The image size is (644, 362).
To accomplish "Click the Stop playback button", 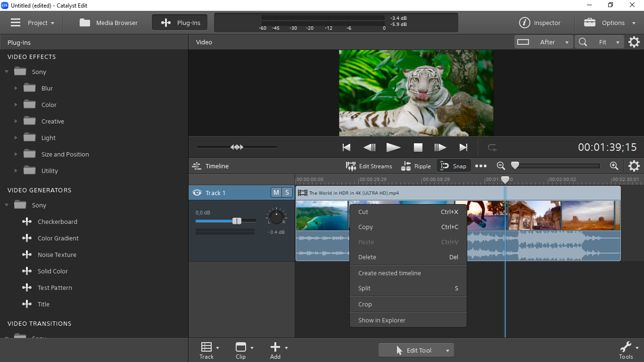I will pos(418,148).
